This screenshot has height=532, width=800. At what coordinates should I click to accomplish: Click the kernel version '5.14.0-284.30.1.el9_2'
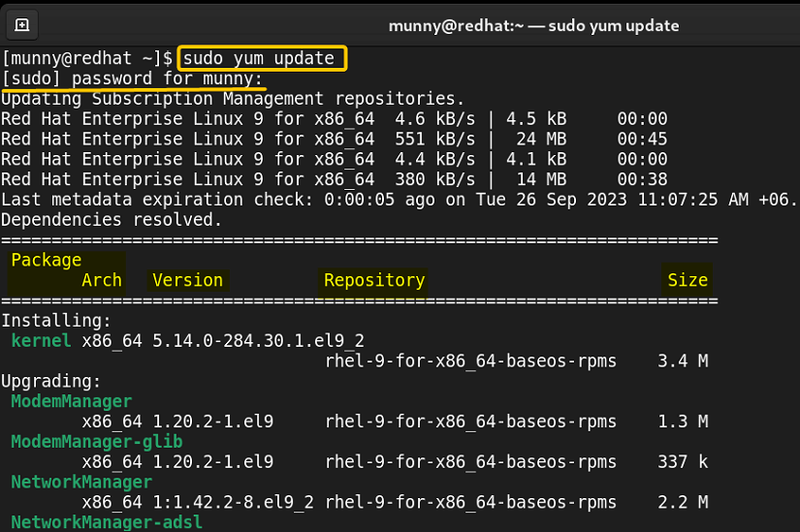(259, 341)
